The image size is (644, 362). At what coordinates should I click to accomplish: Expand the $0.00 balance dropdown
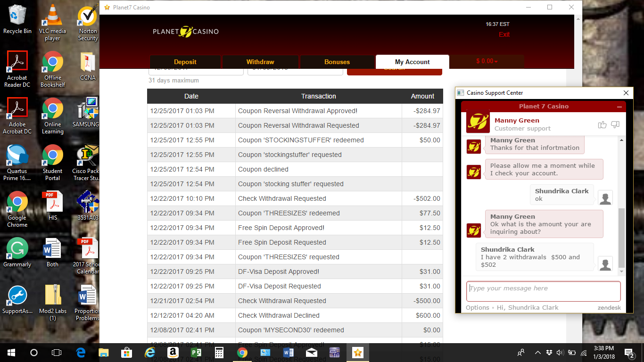pos(487,61)
